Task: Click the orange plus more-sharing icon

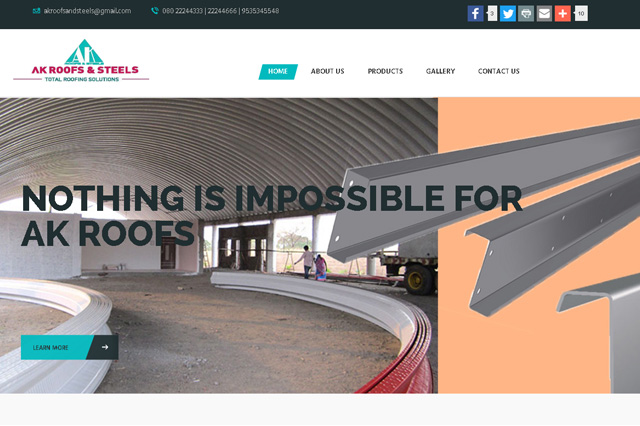Action: click(563, 13)
